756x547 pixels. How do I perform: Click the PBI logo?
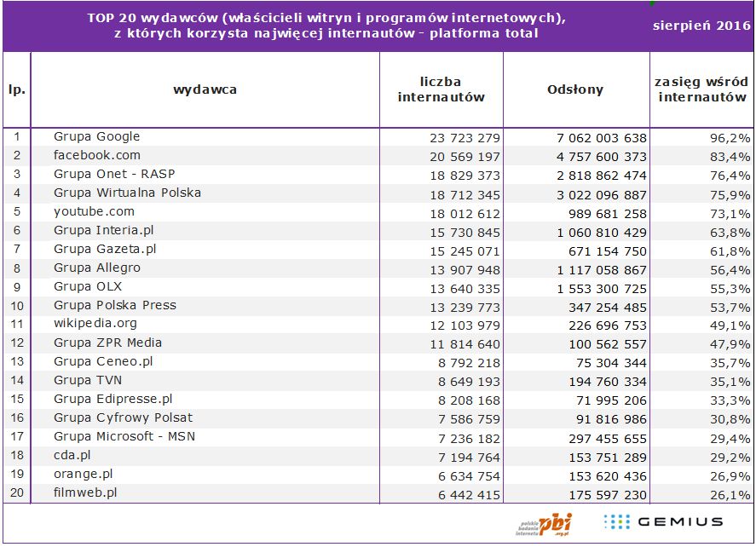tap(544, 524)
